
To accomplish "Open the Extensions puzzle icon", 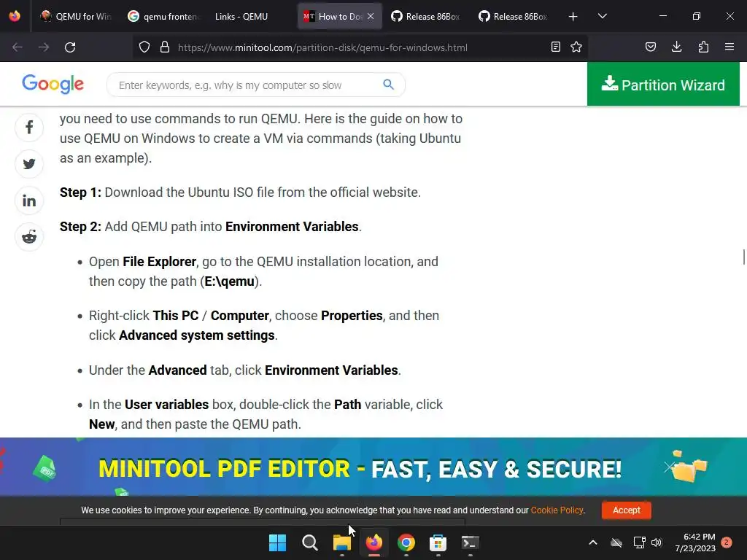I will tap(703, 47).
